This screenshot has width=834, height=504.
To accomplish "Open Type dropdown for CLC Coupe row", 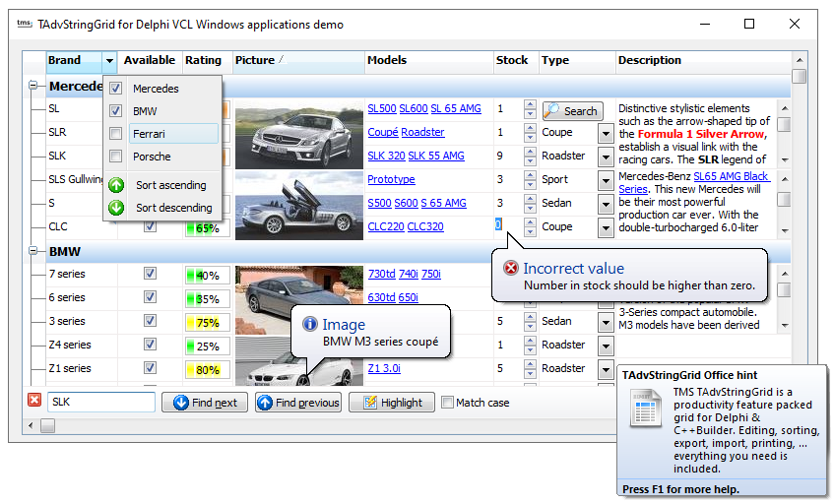I will pyautogui.click(x=606, y=227).
